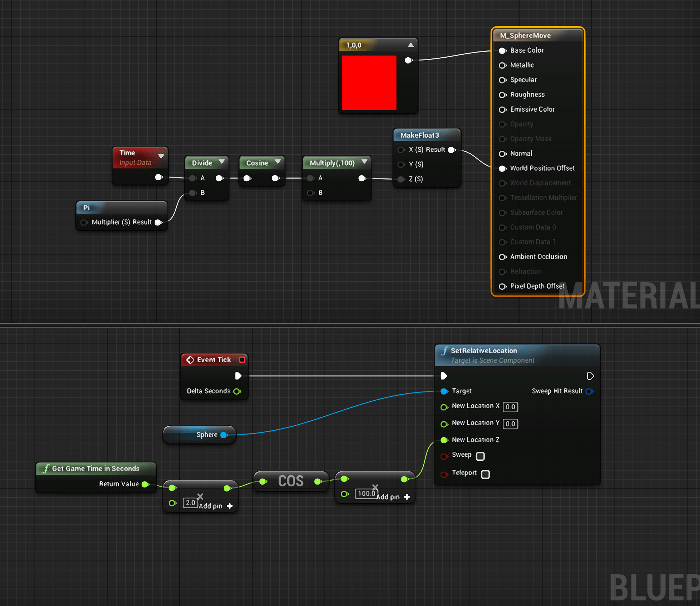Click the Base Color input pin

click(x=503, y=51)
